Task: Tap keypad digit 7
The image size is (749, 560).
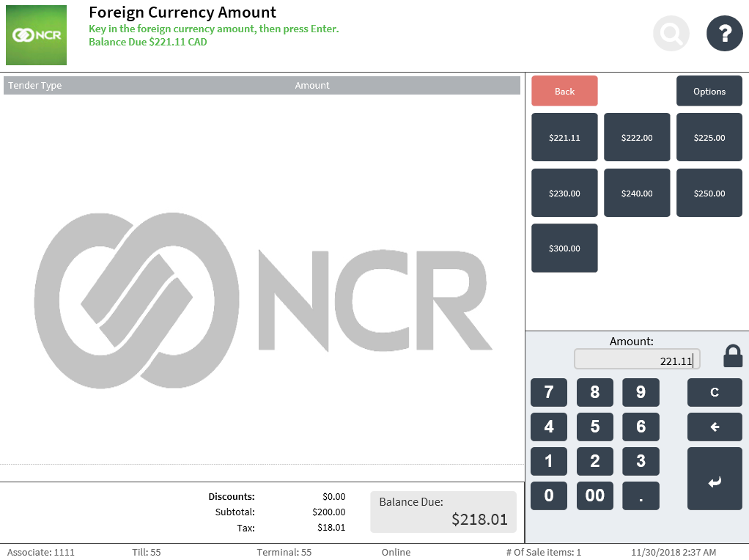Action: [549, 392]
